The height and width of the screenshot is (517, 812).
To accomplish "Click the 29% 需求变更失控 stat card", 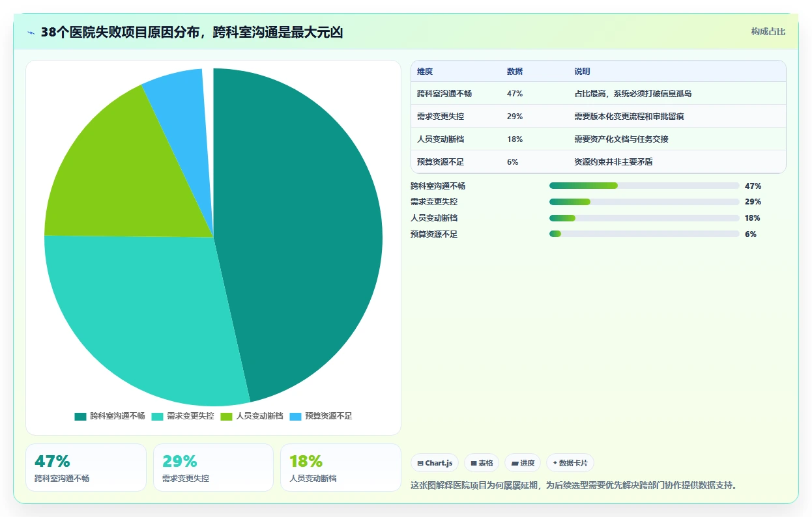I will pyautogui.click(x=213, y=468).
